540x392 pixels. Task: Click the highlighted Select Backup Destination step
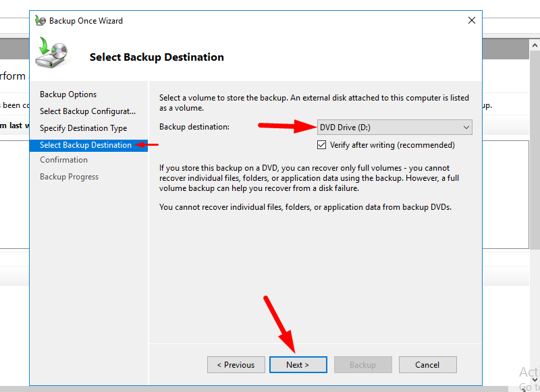86,145
